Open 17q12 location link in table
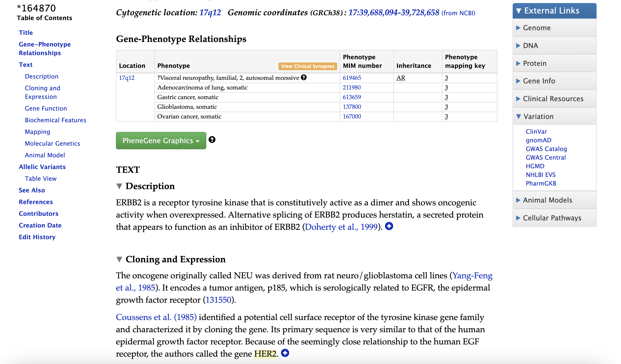This screenshot has height=364, width=621. 127,78
